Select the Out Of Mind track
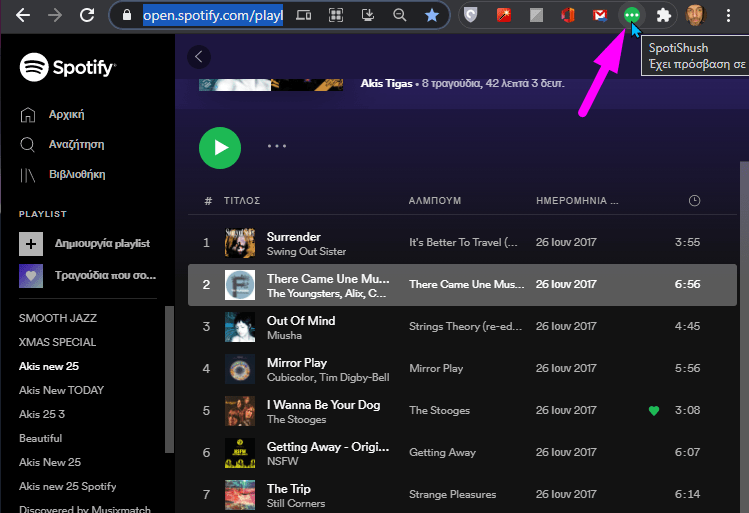The width and height of the screenshot is (749, 513). [x=301, y=321]
